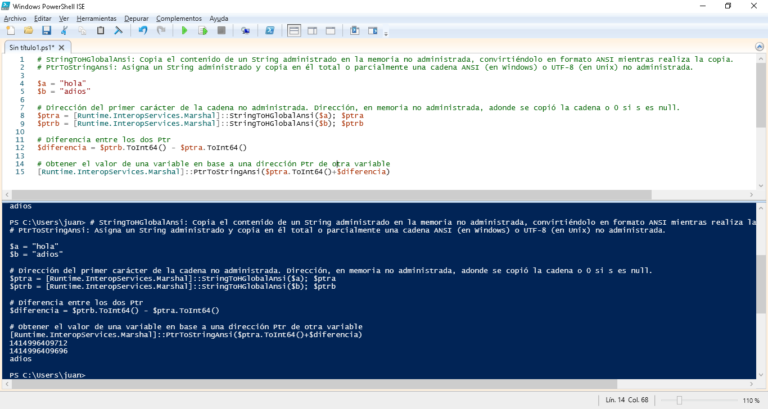Launch PowerShell.exe from the toolbar icon
The image size is (768, 409).
pos(270,30)
